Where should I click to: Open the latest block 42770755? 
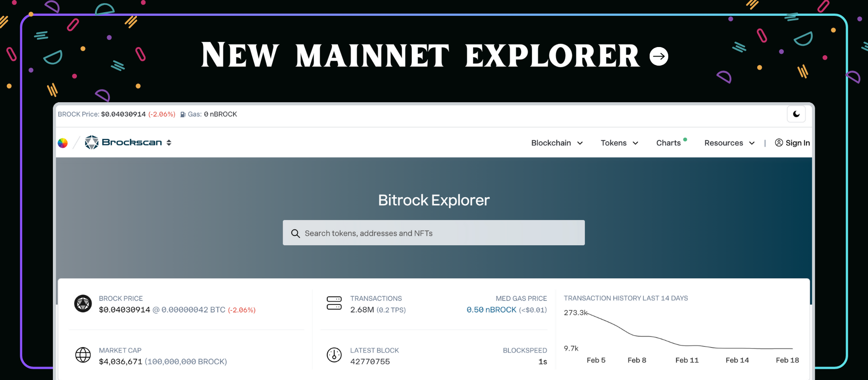[370, 362]
